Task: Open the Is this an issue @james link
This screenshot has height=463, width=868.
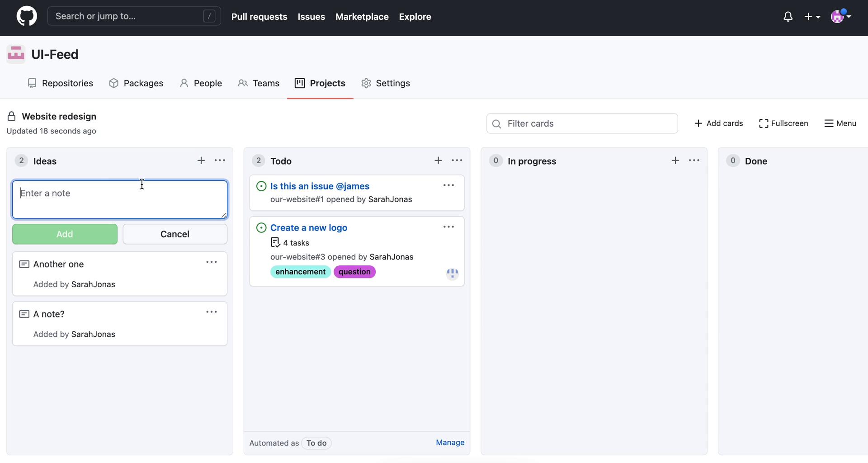Action: pyautogui.click(x=320, y=186)
